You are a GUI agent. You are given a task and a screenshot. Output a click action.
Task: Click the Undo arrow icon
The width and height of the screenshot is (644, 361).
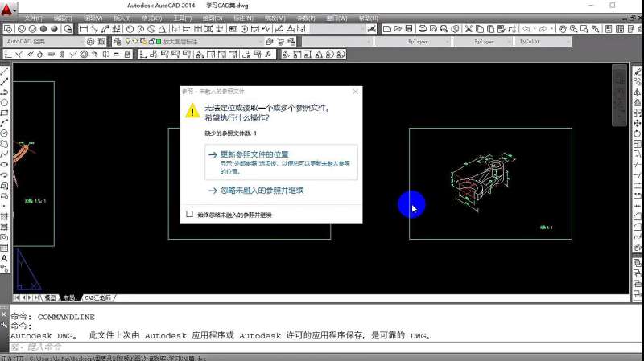coord(526,29)
